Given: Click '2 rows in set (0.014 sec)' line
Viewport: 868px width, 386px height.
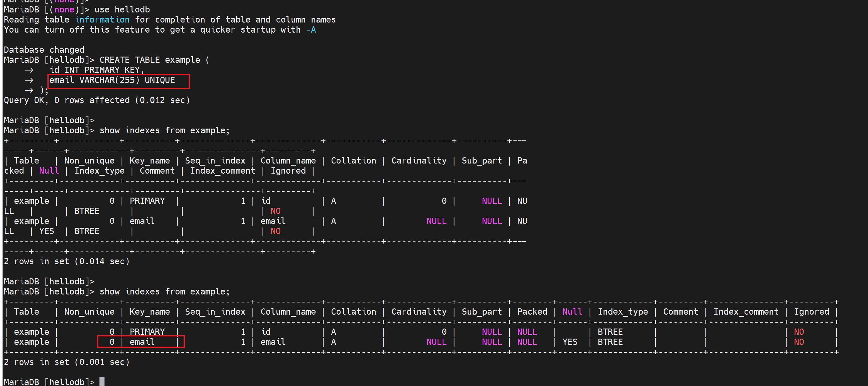Looking at the screenshot, I should [67, 261].
